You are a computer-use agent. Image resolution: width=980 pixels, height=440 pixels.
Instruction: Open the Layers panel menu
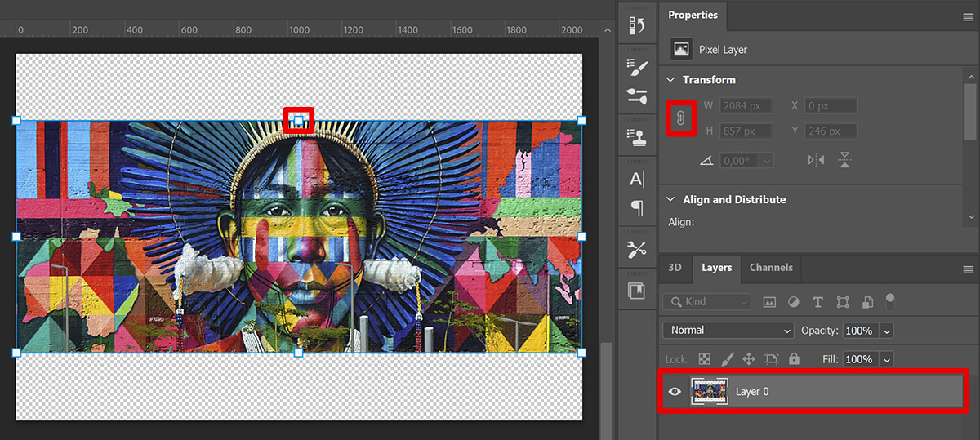(968, 269)
